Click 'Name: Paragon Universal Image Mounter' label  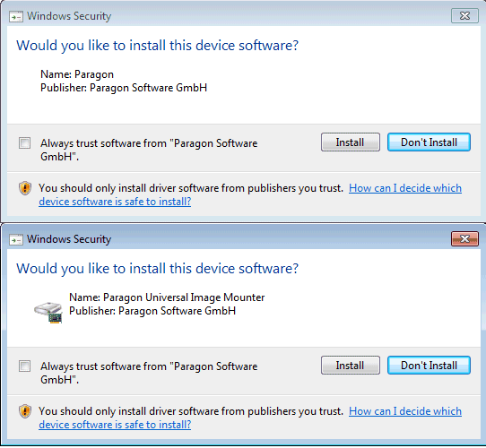tap(167, 297)
